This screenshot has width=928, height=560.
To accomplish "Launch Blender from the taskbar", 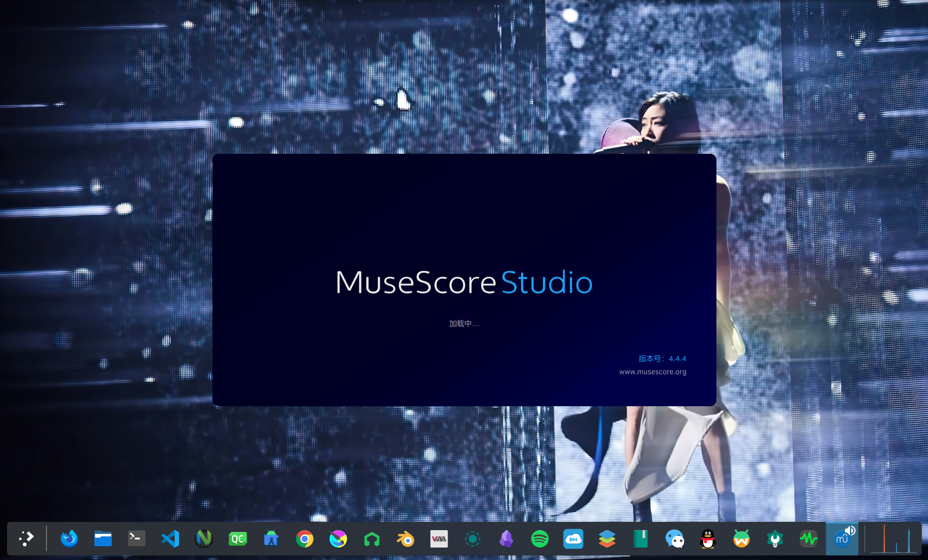I will pyautogui.click(x=405, y=539).
